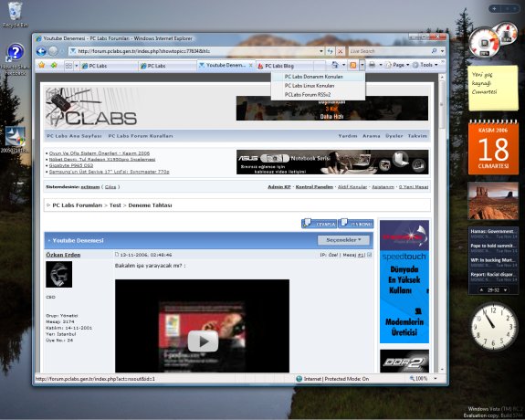Expand the Seçenekler options dropdown
Screen dimensions: 525x420
[343, 240]
